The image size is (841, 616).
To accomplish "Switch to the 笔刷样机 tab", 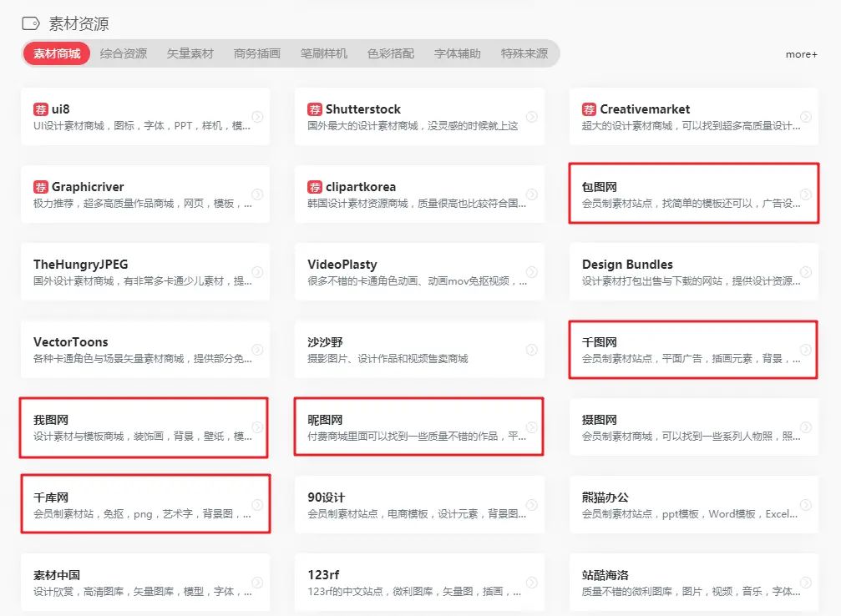I will [x=322, y=53].
